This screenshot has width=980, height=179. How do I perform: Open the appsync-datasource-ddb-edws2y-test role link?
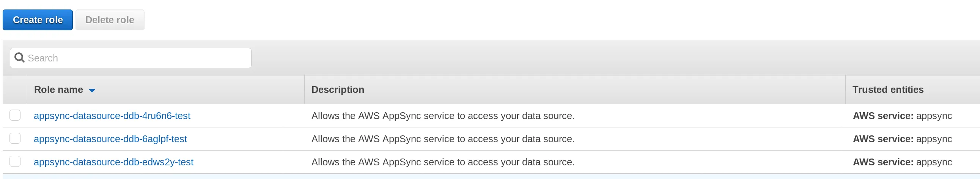(x=113, y=162)
